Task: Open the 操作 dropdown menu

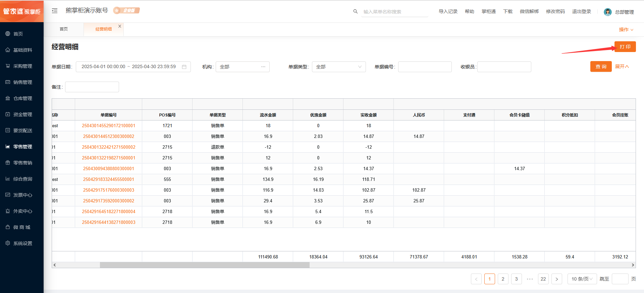Action: 626,30
